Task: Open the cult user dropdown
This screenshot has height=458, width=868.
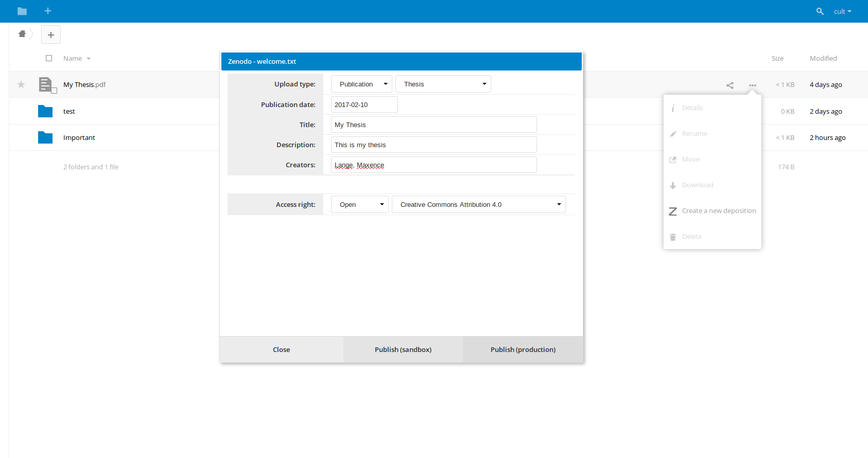Action: coord(843,11)
